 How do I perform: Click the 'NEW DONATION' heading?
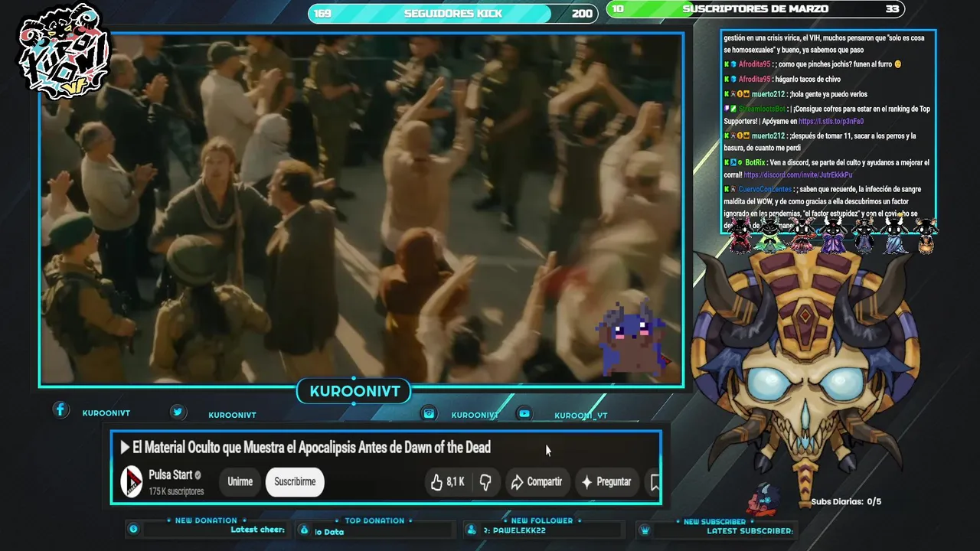click(x=206, y=520)
